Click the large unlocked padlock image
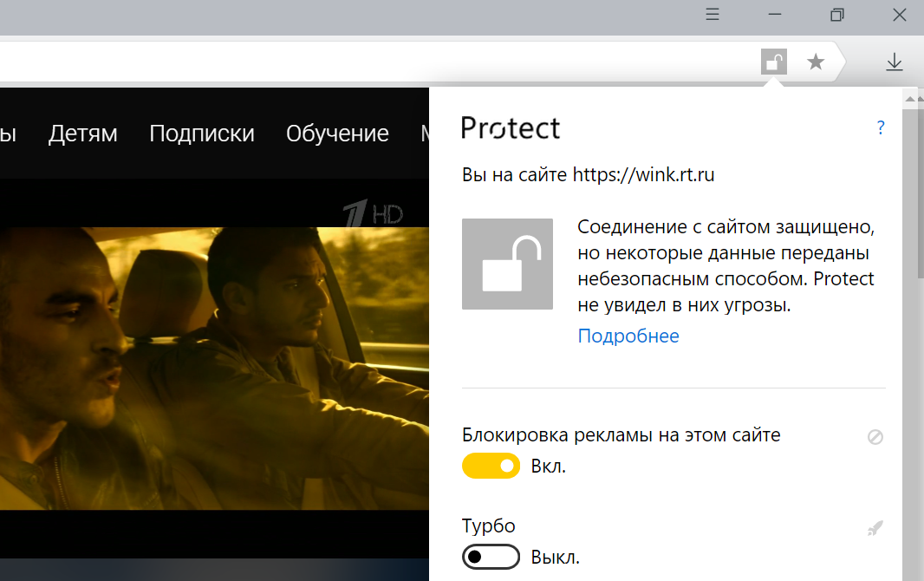Screen dimensions: 924x581 507,264
